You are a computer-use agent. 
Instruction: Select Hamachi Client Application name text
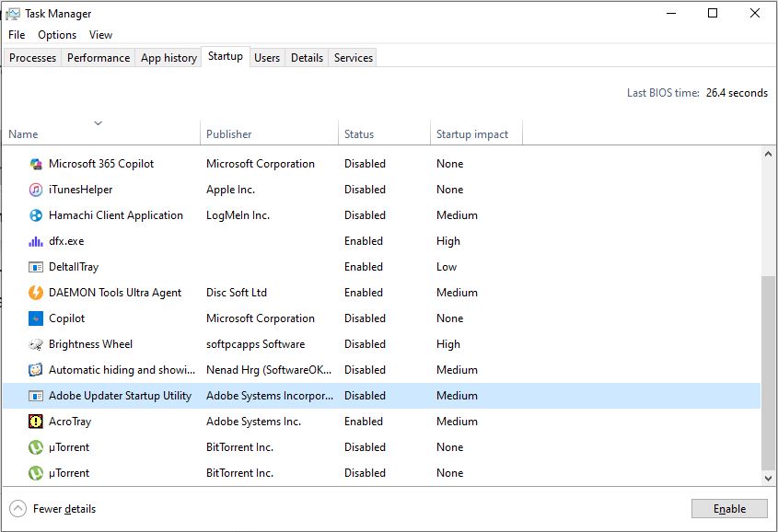tap(116, 215)
